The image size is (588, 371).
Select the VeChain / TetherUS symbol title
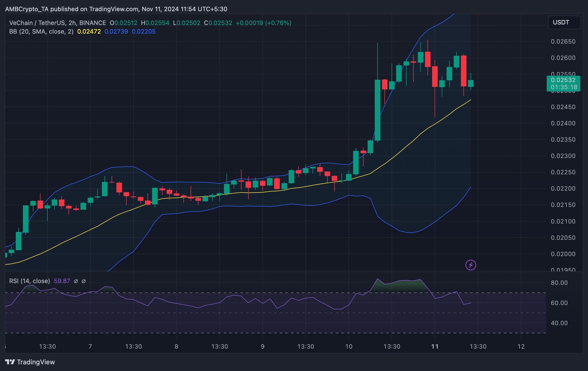pyautogui.click(x=58, y=23)
